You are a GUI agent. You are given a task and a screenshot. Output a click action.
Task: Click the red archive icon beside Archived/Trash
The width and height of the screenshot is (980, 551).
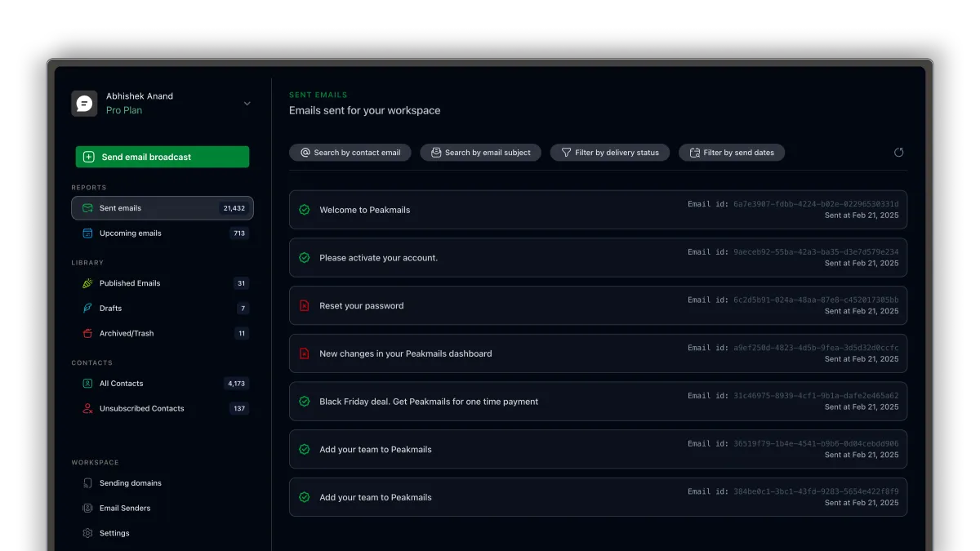click(87, 333)
